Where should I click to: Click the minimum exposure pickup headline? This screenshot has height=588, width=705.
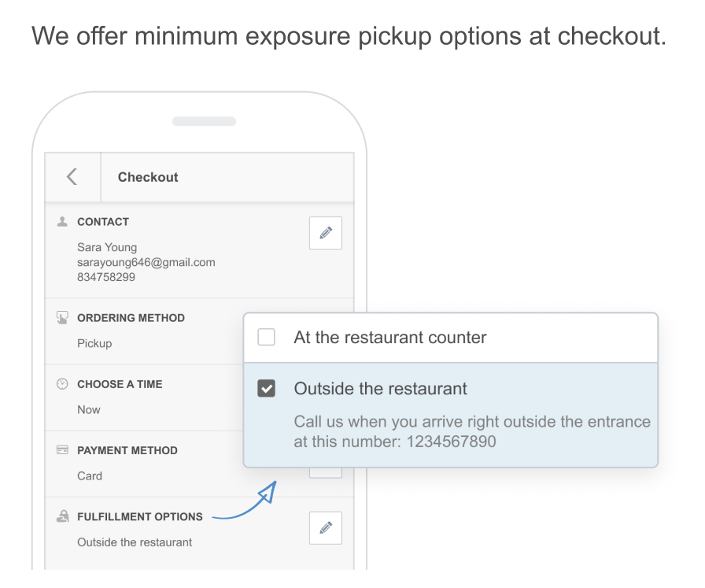click(x=349, y=37)
